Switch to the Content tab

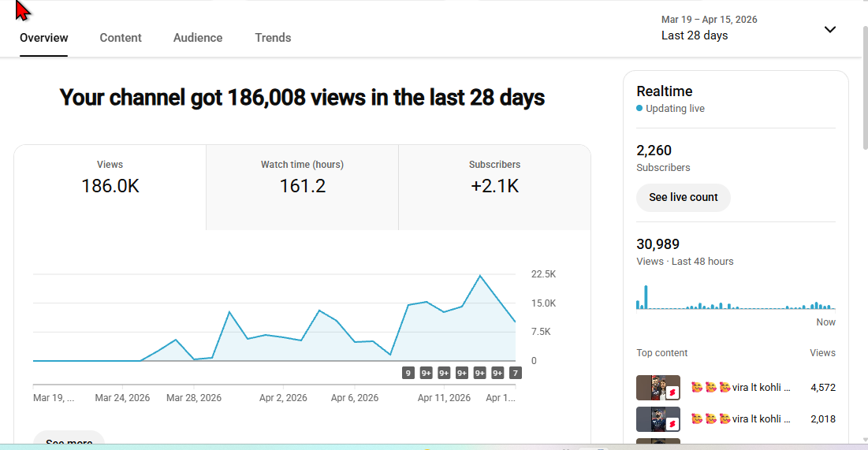click(x=121, y=38)
